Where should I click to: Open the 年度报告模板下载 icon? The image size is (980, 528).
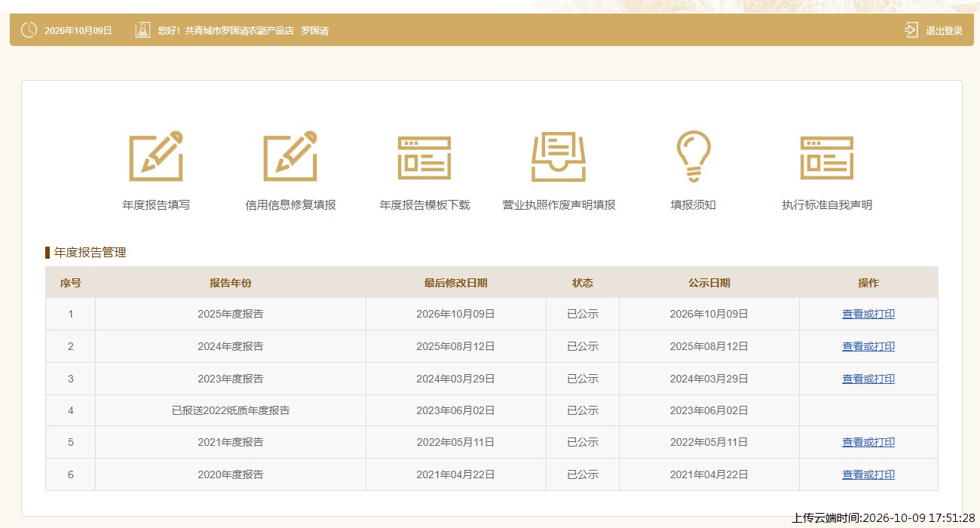click(x=424, y=158)
